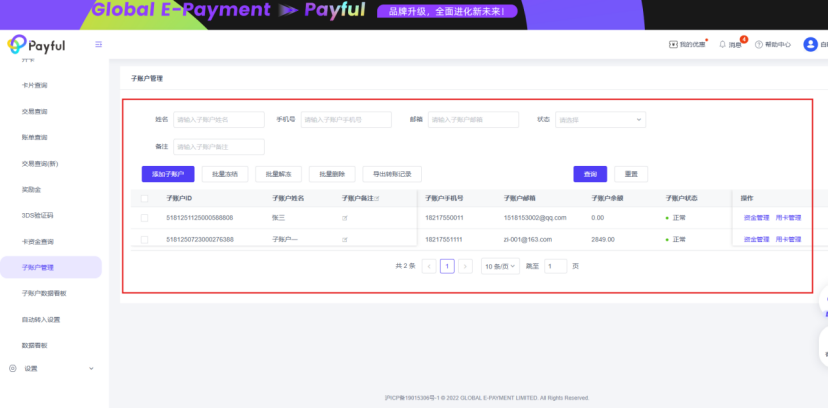Open 奖励金 in the sidebar
Viewport: 828px width, 408px height.
click(x=31, y=189)
